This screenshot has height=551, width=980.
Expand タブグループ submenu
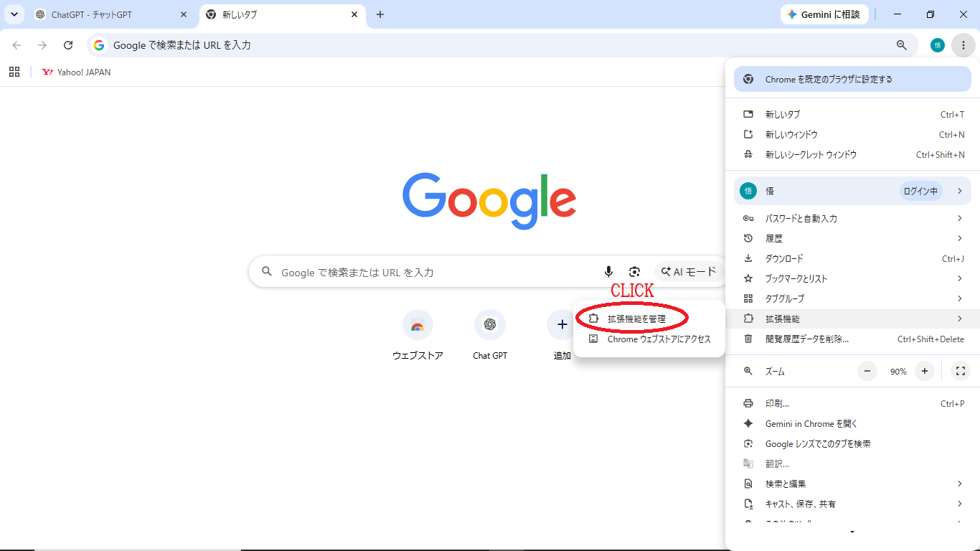click(x=852, y=298)
